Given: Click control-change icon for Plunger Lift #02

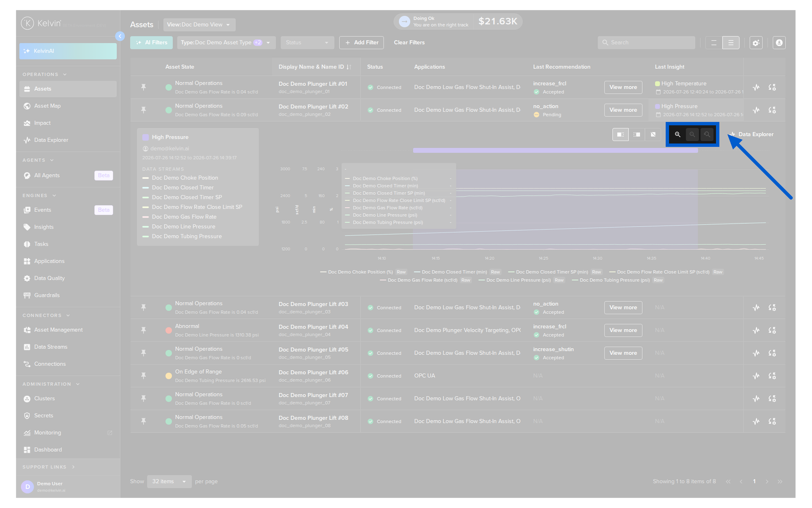Looking at the screenshot, I should 772,110.
